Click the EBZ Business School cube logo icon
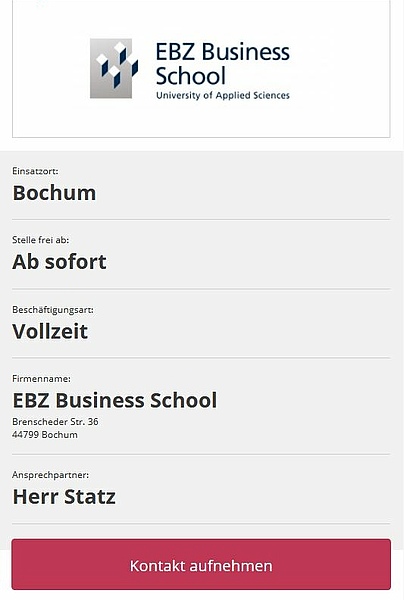This screenshot has height=600, width=404. (x=114, y=68)
